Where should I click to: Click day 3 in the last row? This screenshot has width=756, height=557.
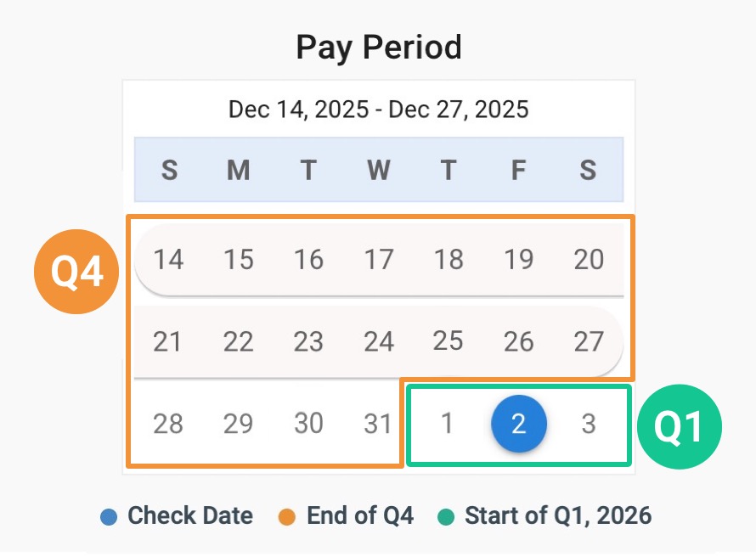pyautogui.click(x=588, y=423)
